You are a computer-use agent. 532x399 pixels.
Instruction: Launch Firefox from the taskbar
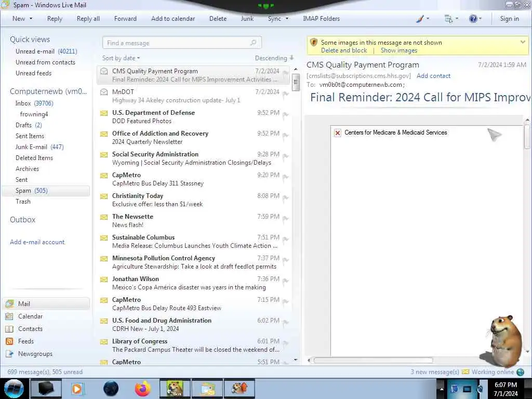(143, 389)
